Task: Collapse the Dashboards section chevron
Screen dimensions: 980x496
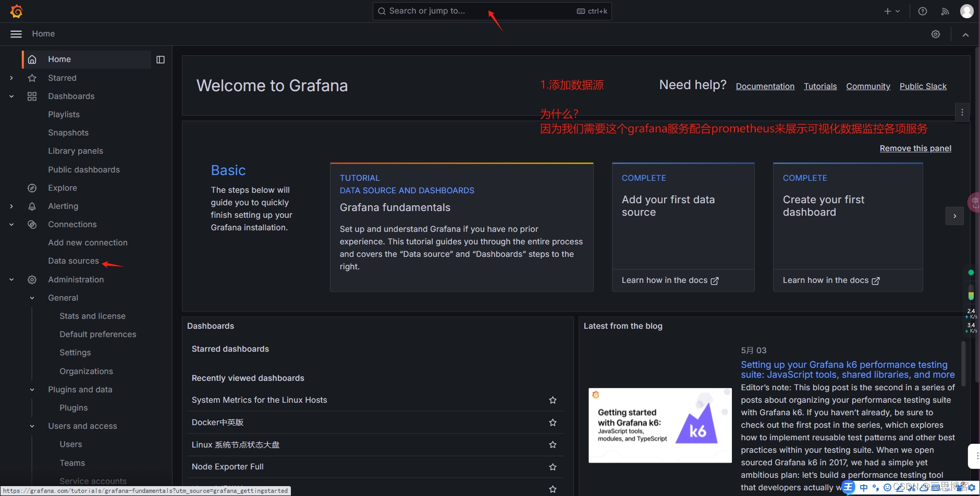Action: coord(11,96)
